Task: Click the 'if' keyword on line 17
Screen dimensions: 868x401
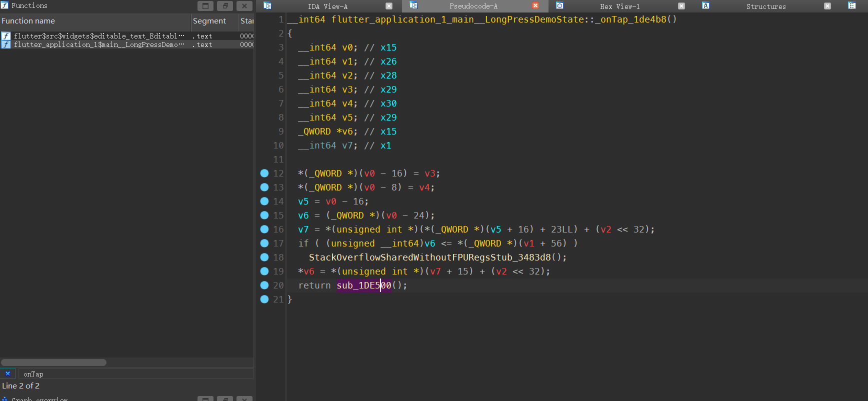Action: pos(303,243)
